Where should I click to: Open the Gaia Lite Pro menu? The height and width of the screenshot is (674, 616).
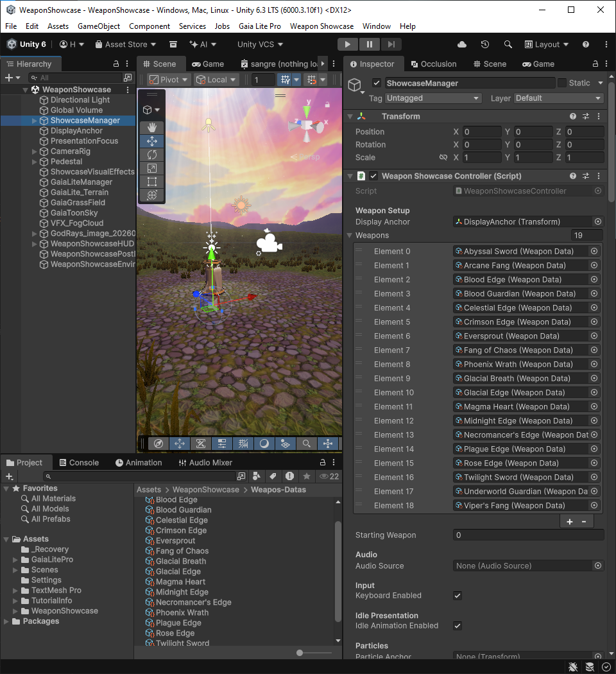click(x=259, y=26)
